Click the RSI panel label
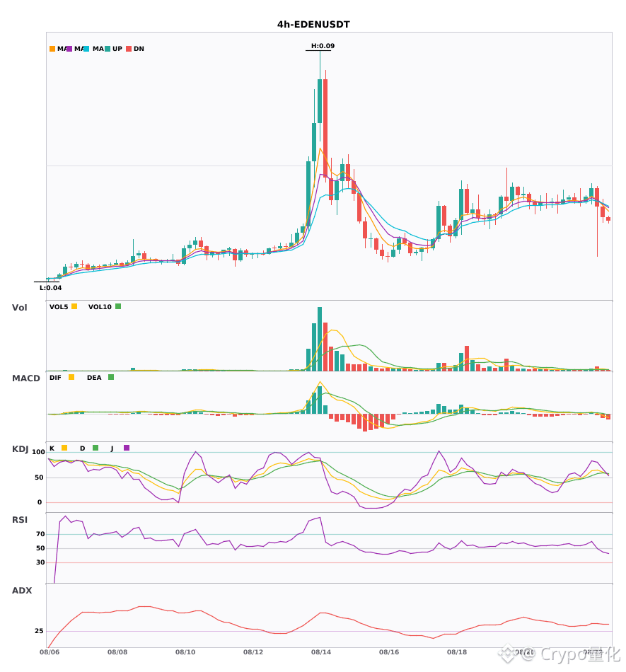Image resolution: width=626 pixels, height=672 pixels. tap(20, 520)
